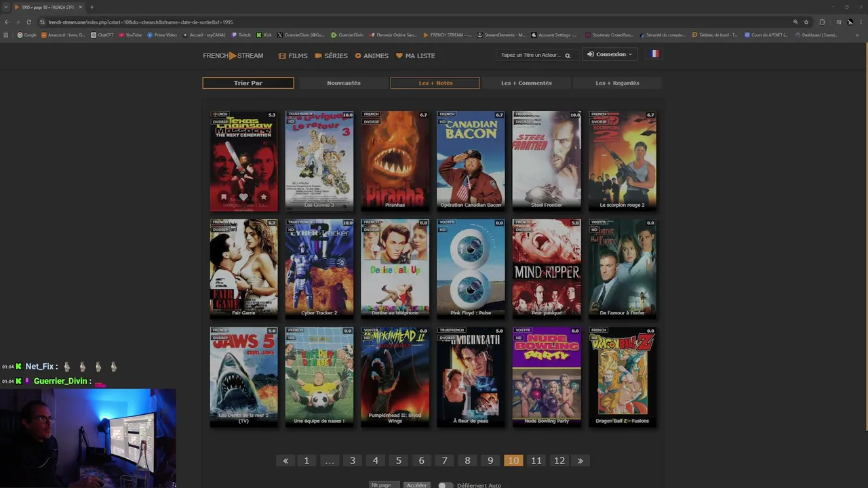Click the zoom magnifier icon in the address bar
Image resolution: width=868 pixels, height=488 pixels.
point(795,22)
